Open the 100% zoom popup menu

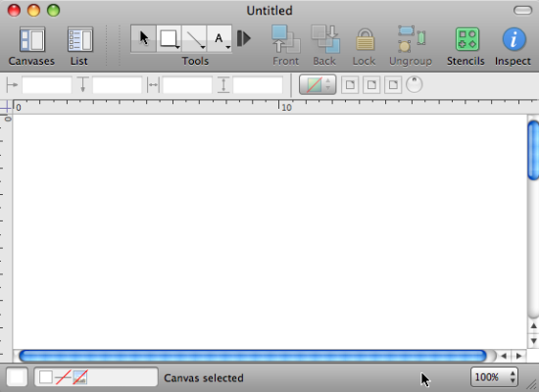pos(494,377)
